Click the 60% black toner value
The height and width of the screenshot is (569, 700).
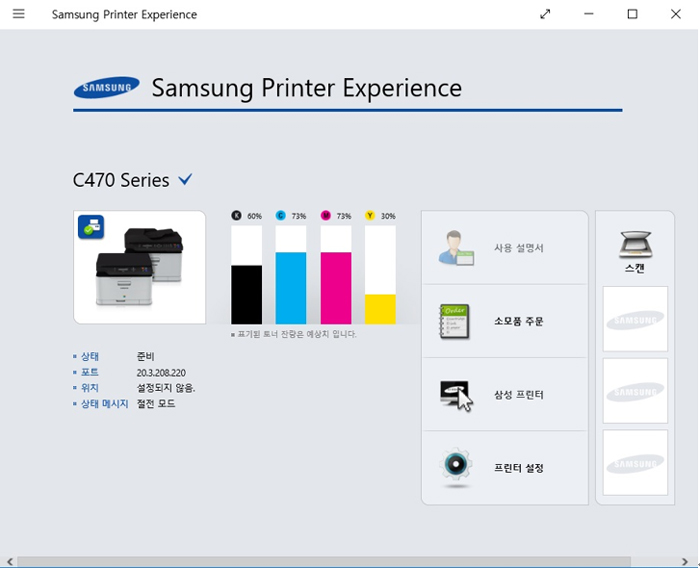pyautogui.click(x=254, y=216)
